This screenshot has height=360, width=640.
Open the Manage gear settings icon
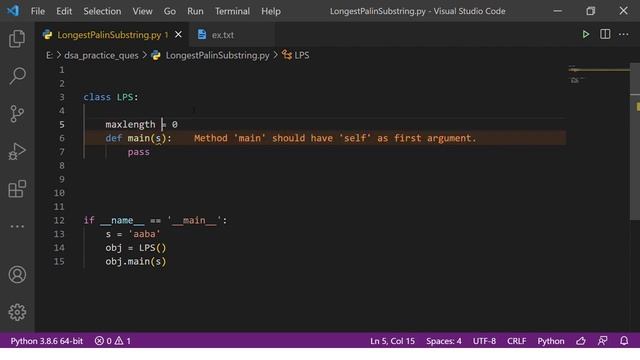point(17,312)
